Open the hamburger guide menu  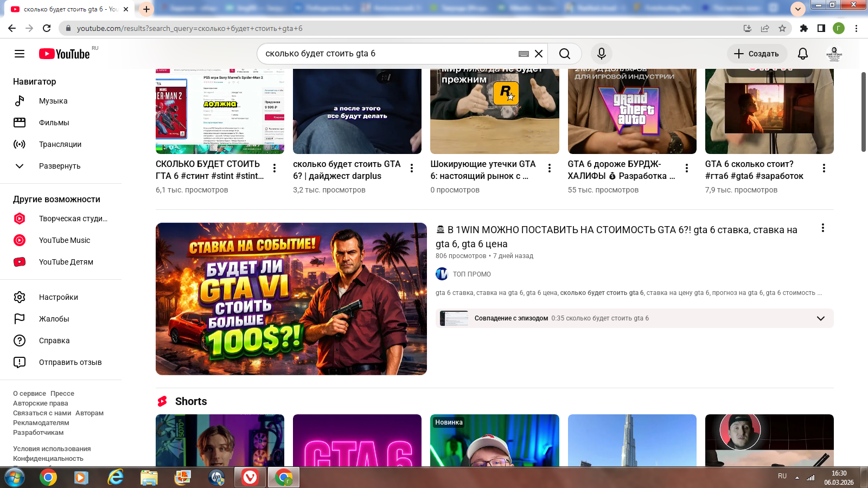(20, 54)
